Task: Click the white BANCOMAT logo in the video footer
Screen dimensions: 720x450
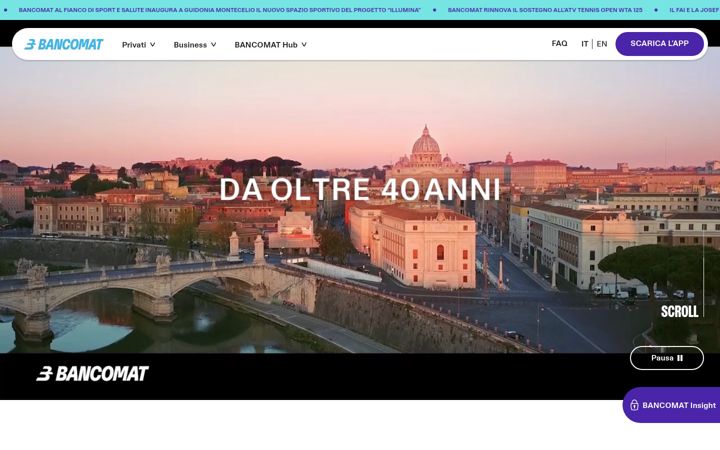Action: tap(92, 373)
